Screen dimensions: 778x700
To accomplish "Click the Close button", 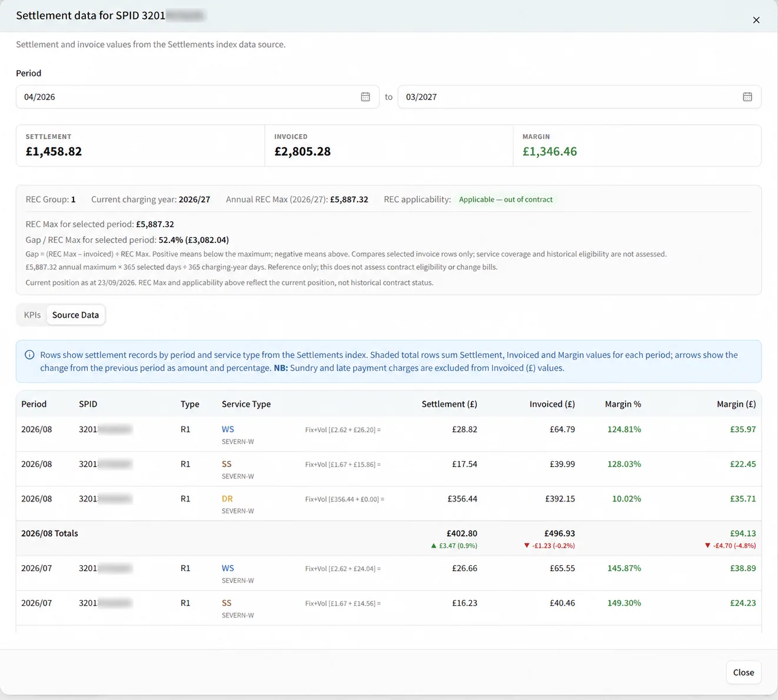I will (x=743, y=672).
